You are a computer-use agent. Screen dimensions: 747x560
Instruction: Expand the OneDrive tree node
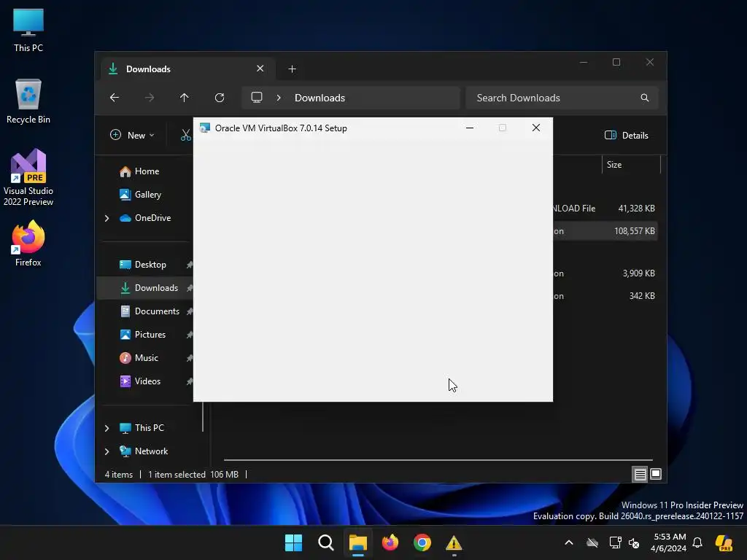[x=107, y=218]
